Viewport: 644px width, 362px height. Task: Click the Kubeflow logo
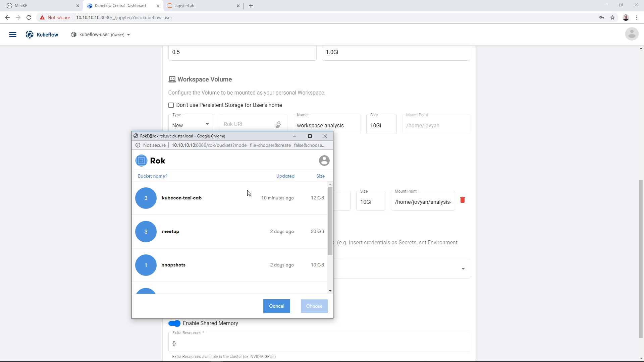click(42, 35)
